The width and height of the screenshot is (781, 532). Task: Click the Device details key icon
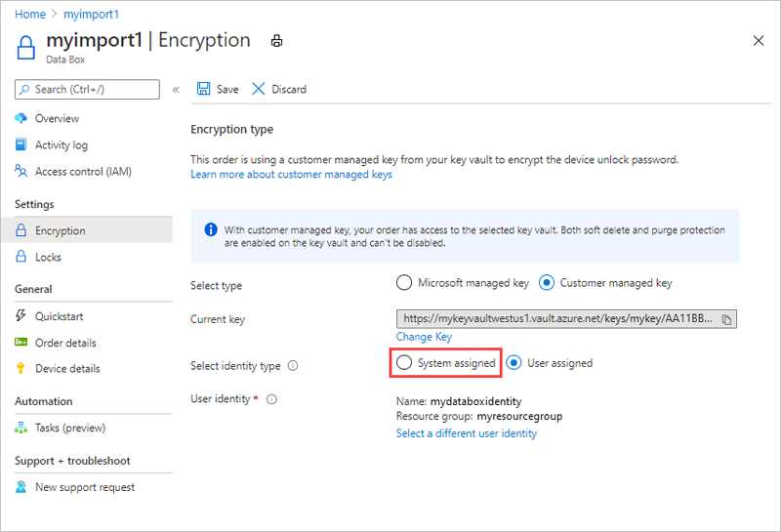[x=21, y=369]
